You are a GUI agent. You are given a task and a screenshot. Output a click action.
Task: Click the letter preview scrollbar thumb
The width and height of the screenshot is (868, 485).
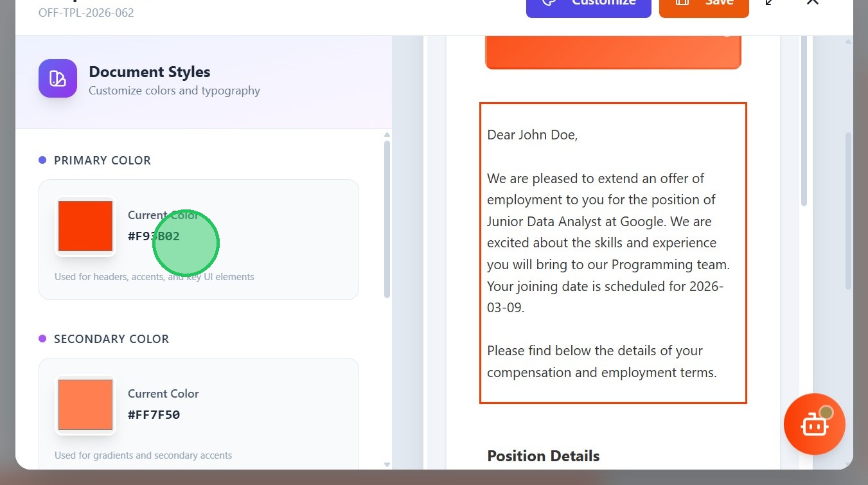coord(804,122)
